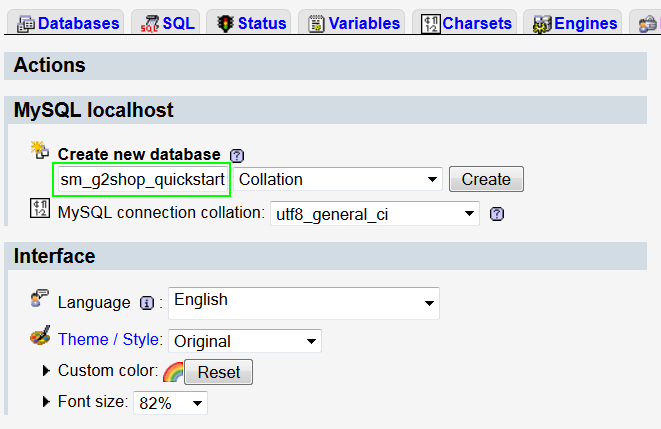Click the partially visible tab icon after Engines
This screenshot has width=661, height=429.
pos(648,24)
